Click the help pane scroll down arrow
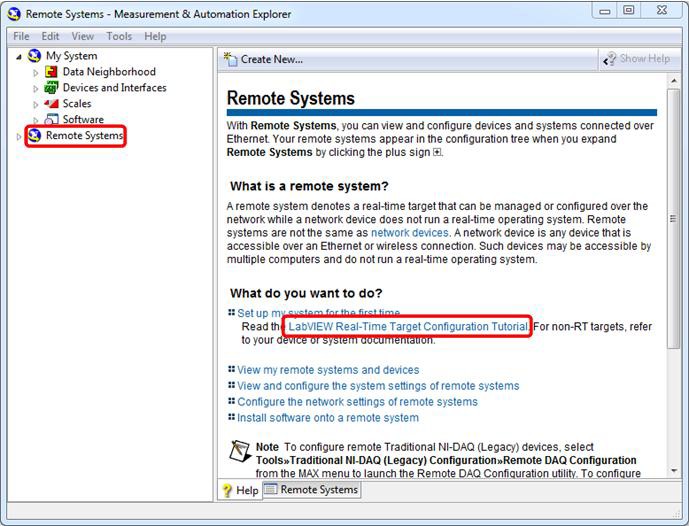 pos(674,471)
